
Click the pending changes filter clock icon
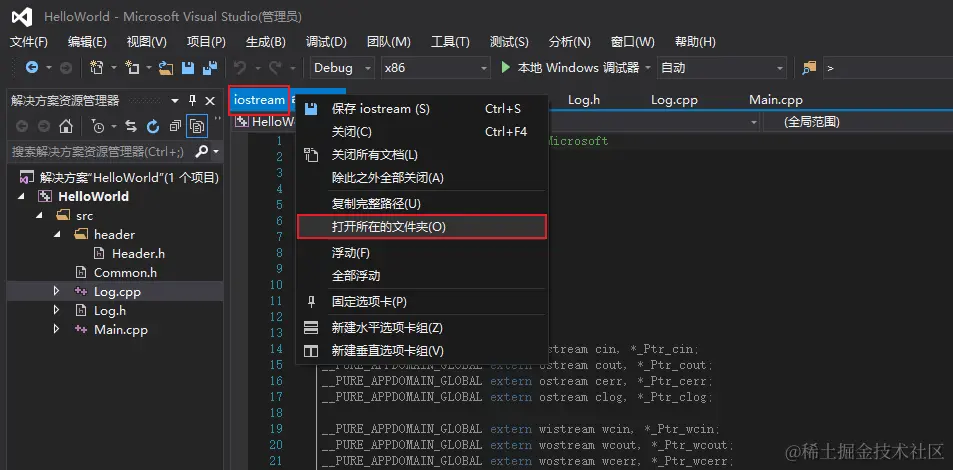(98, 126)
